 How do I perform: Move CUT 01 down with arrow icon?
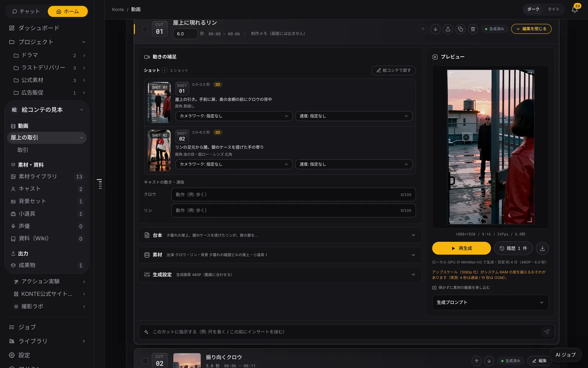click(435, 29)
